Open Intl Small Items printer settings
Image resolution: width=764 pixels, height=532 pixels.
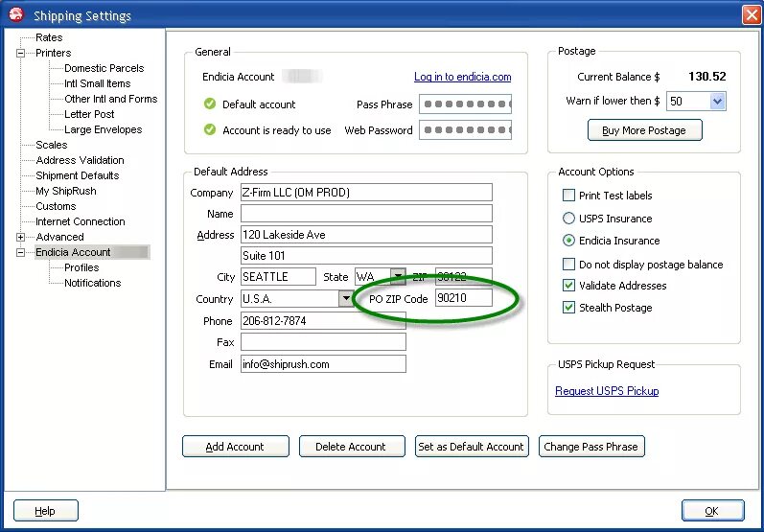tap(98, 83)
